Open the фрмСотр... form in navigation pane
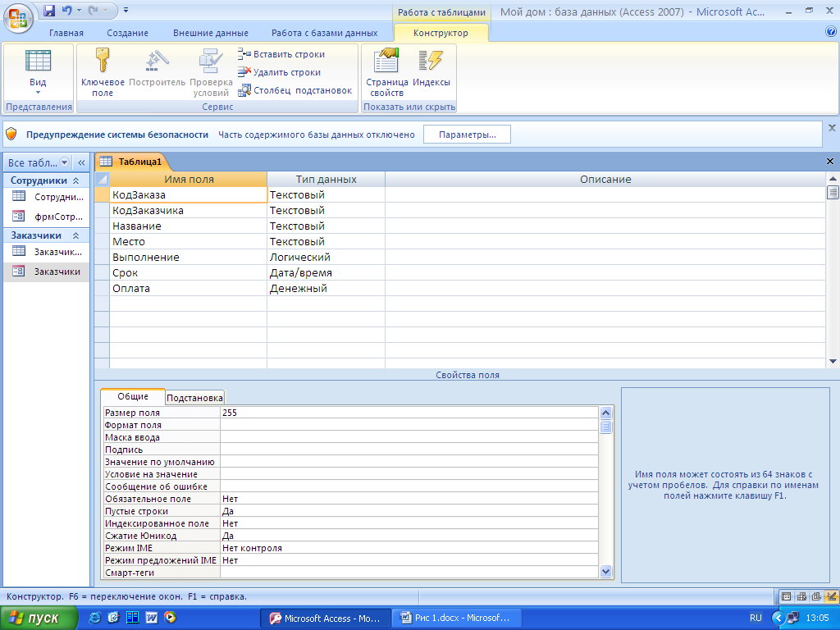The width and height of the screenshot is (840, 630). [47, 217]
